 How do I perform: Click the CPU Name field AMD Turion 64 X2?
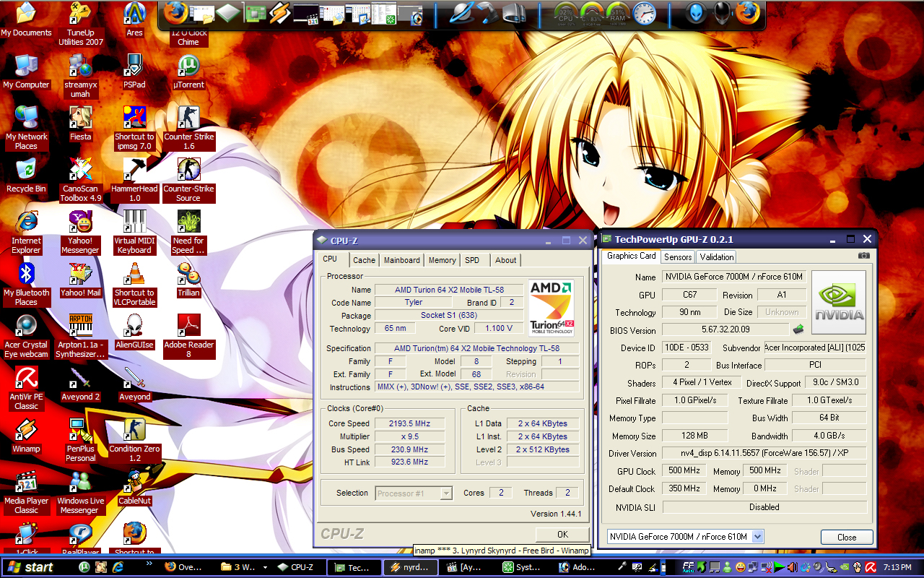449,290
